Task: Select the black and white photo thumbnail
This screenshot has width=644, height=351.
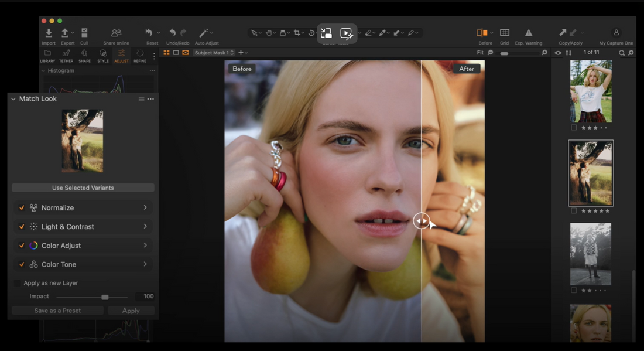Action: tap(591, 254)
